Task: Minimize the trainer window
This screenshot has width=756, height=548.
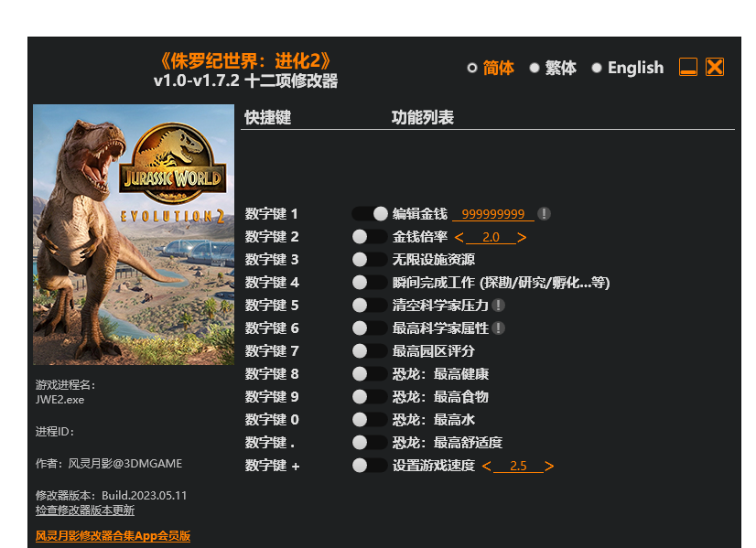Action: click(x=688, y=67)
